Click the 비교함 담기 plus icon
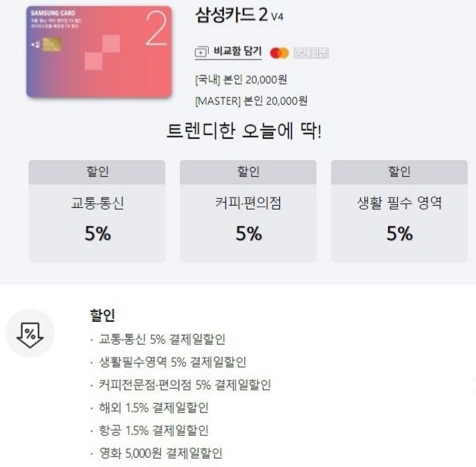Viewport: 476px width, 467px height. point(202,52)
